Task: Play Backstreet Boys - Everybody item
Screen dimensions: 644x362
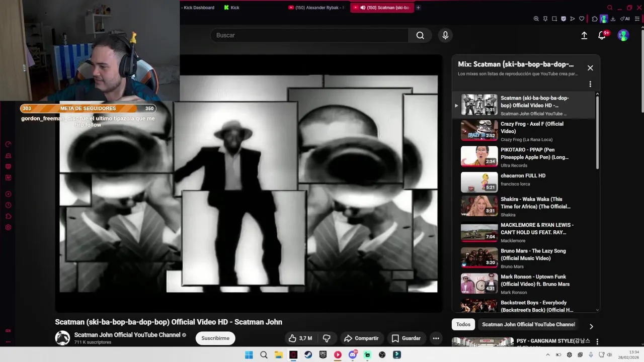Action: click(x=523, y=305)
